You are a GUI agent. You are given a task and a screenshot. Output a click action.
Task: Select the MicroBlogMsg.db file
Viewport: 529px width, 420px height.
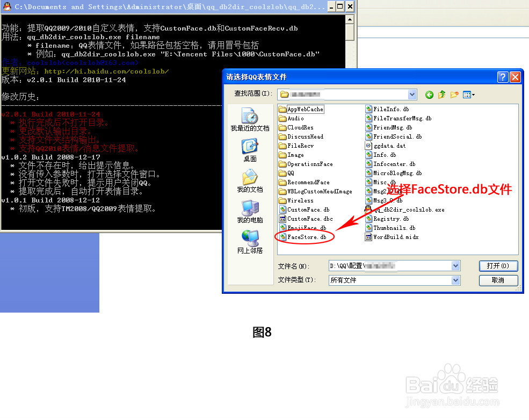394,173
